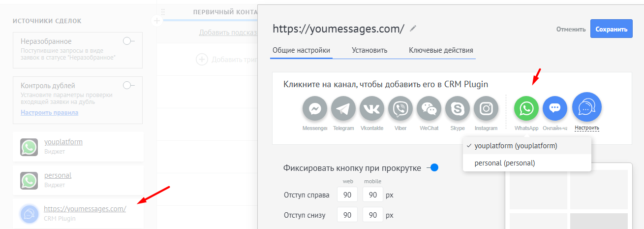
Task: Click the Skype channel icon
Action: (458, 108)
